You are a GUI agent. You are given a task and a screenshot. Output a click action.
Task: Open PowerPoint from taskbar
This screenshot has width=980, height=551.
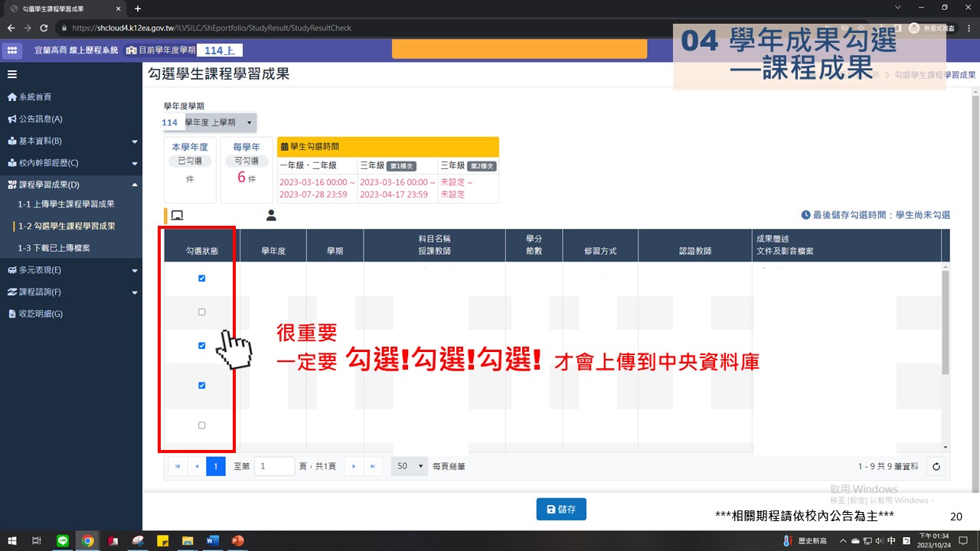point(237,540)
